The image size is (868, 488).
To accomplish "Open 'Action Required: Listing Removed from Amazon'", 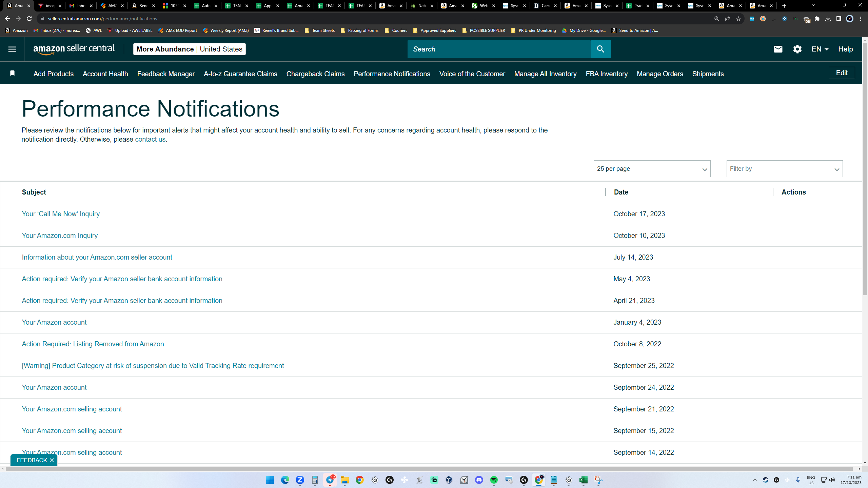I will pos(93,344).
